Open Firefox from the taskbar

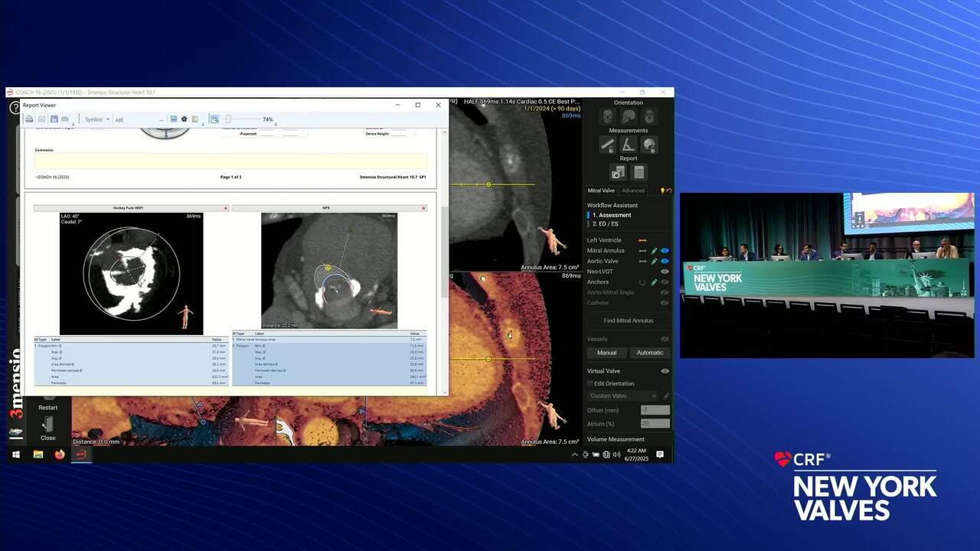[x=60, y=455]
